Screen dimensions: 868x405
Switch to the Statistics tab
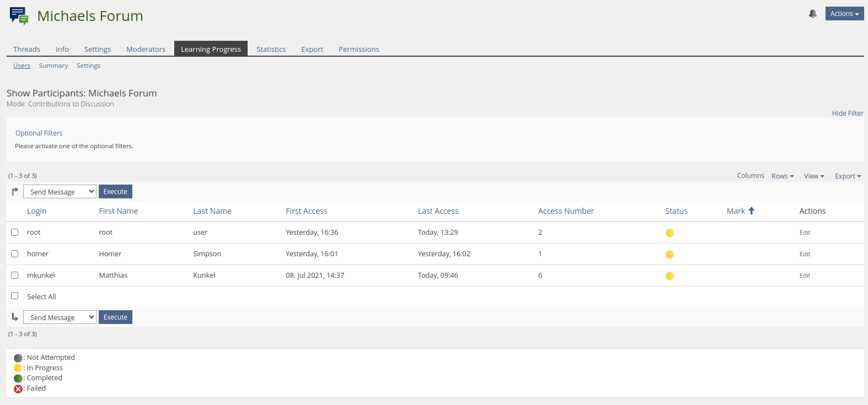coord(271,49)
